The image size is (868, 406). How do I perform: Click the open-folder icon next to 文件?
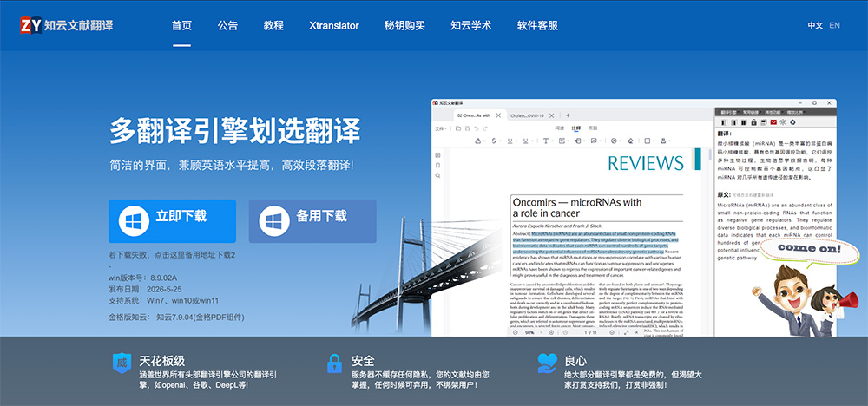pyautogui.click(x=458, y=128)
